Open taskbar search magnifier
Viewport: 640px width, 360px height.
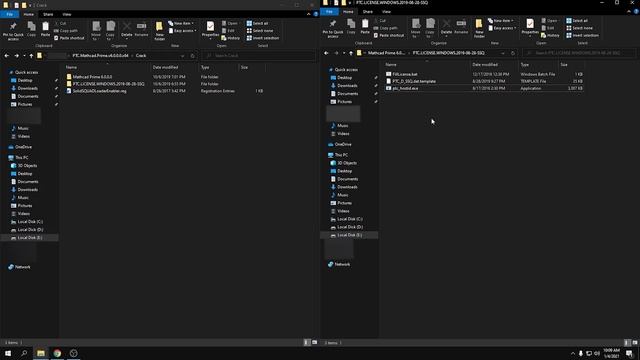coord(24,353)
